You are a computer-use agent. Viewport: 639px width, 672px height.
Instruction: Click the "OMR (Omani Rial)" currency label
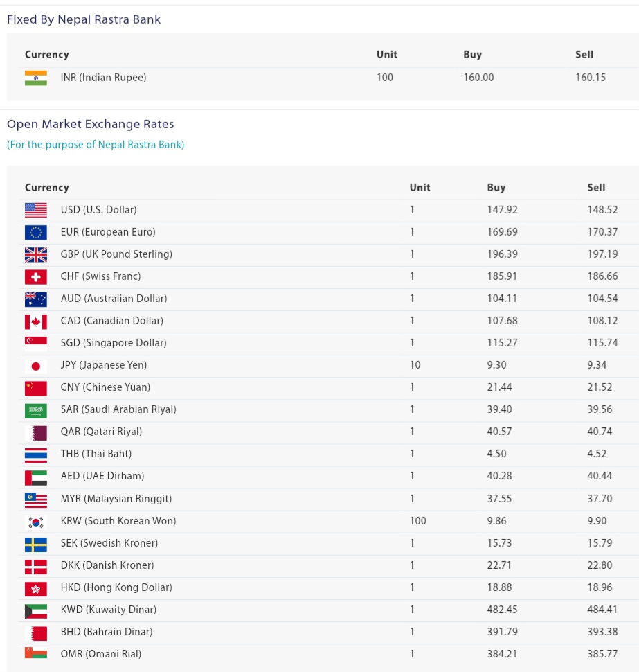[x=101, y=654]
